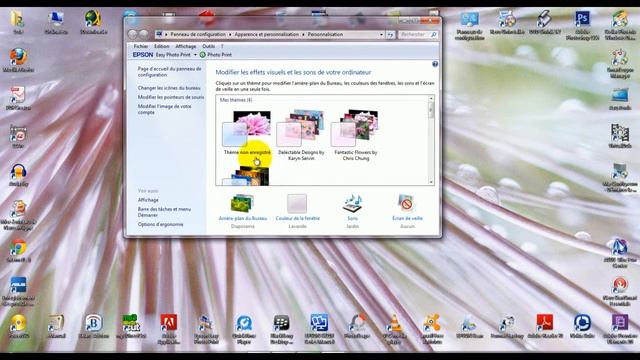Click the ASUS blue desktop icon
The width and height of the screenshot is (640, 360).
pyautogui.click(x=18, y=291)
